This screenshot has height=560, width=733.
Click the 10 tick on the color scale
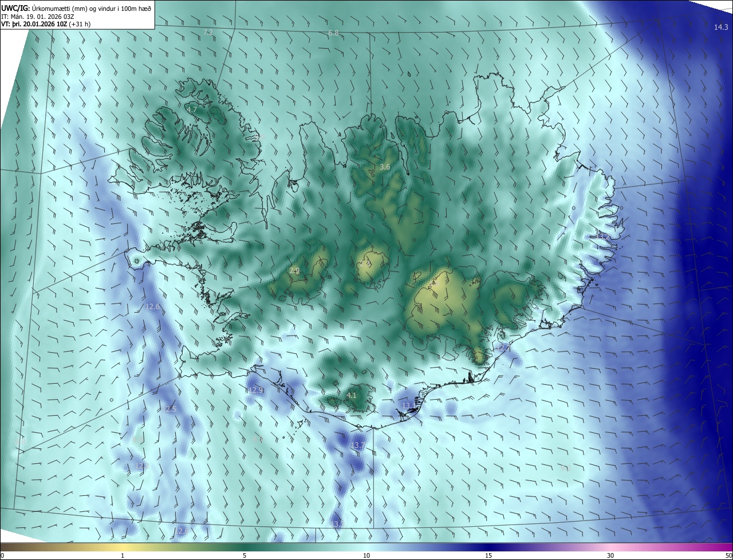tap(366, 556)
